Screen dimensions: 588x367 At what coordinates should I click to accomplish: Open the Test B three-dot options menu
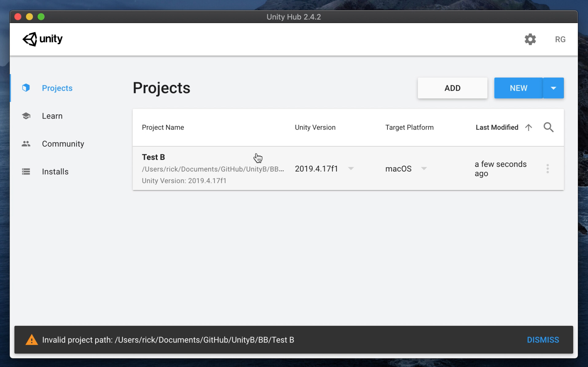click(547, 168)
